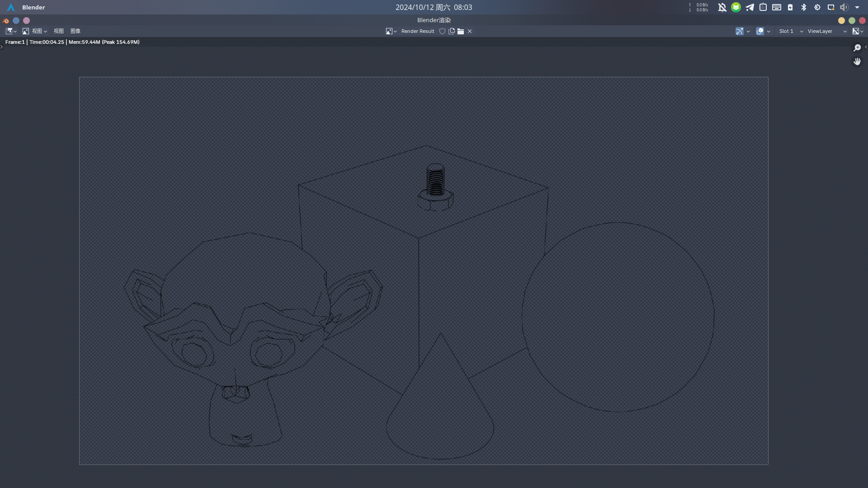Open the editor type selector
The height and width of the screenshot is (488, 868).
[x=11, y=31]
